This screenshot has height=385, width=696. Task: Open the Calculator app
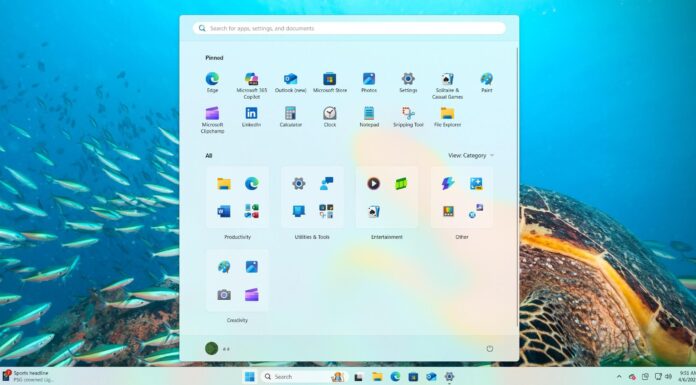291,117
